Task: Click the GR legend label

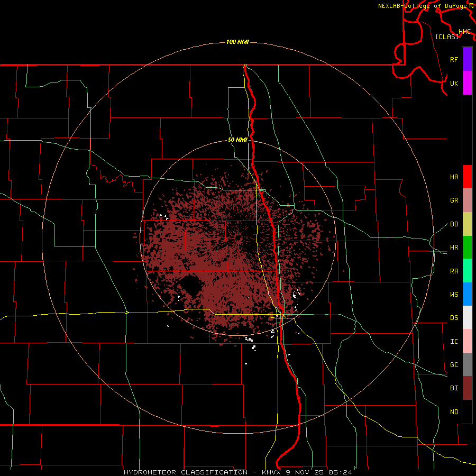Action: click(x=454, y=200)
